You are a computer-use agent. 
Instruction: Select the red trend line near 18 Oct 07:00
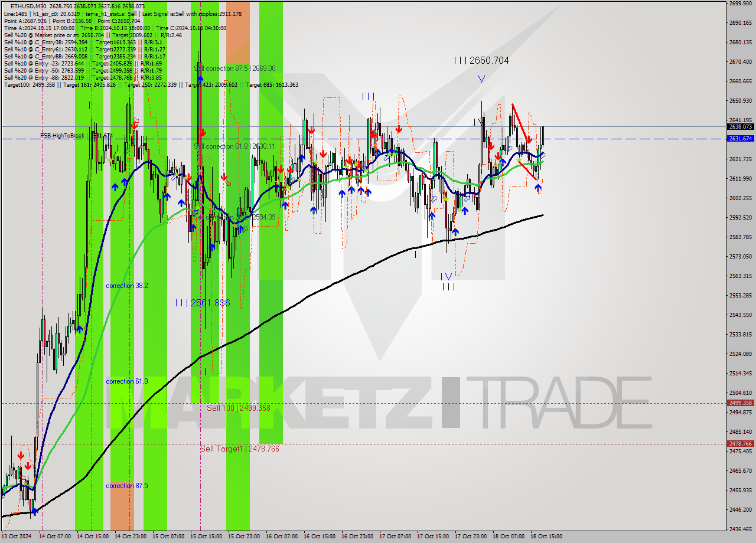click(521, 125)
